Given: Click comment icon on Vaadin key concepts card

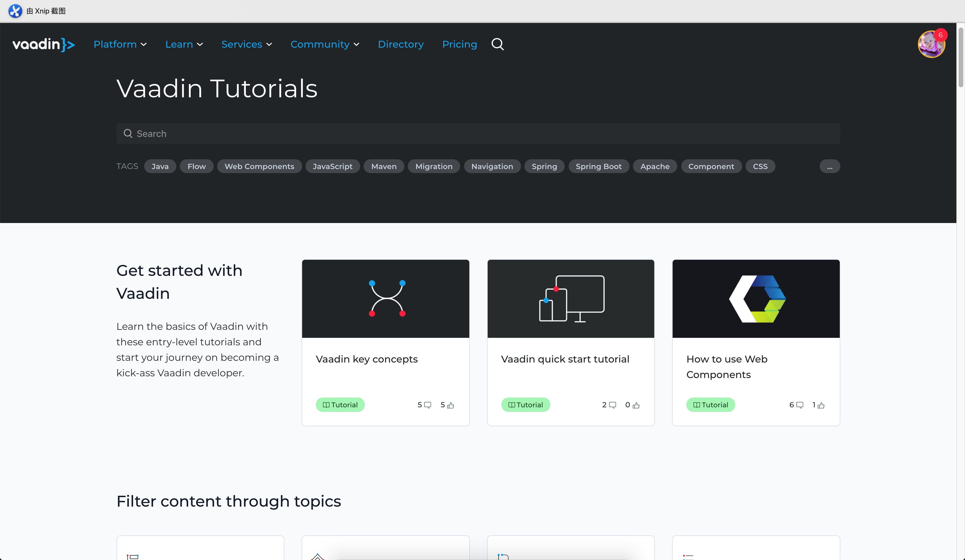Looking at the screenshot, I should (428, 405).
